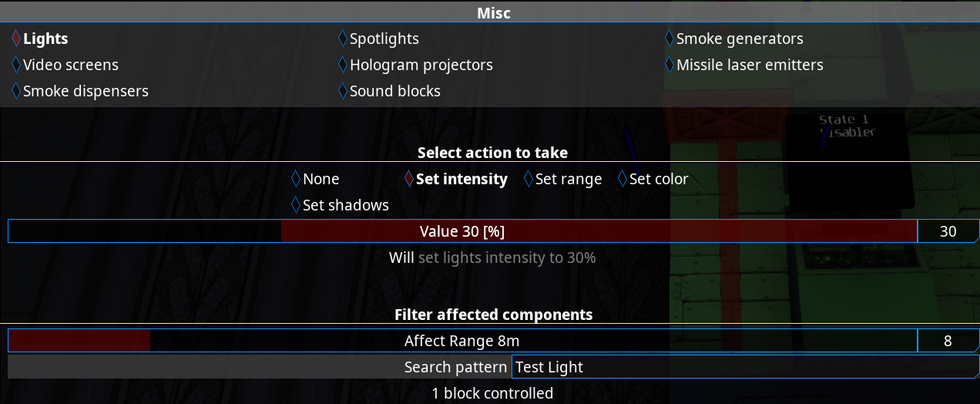Pick the Spotlights component type

(378, 39)
